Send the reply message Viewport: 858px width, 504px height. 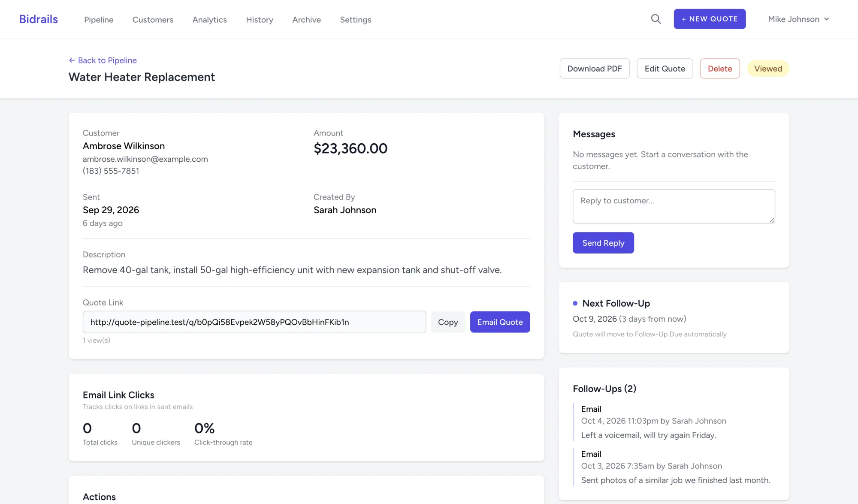(603, 243)
